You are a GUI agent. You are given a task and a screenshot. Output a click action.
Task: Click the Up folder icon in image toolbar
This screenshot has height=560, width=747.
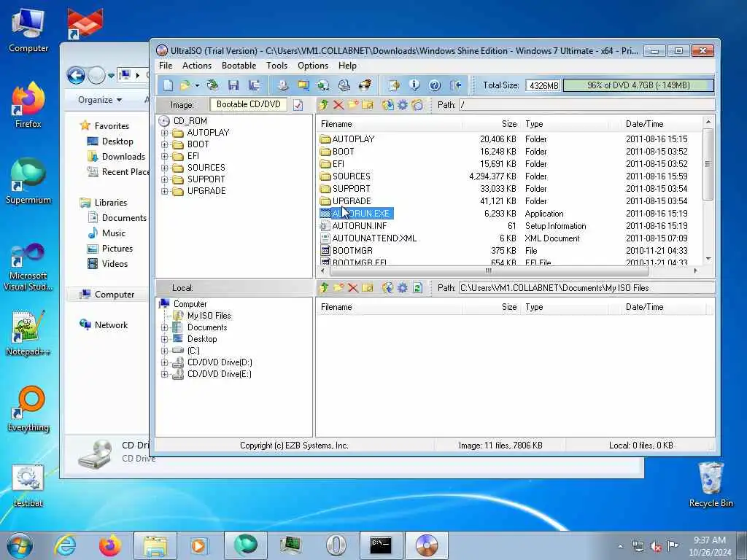324,105
